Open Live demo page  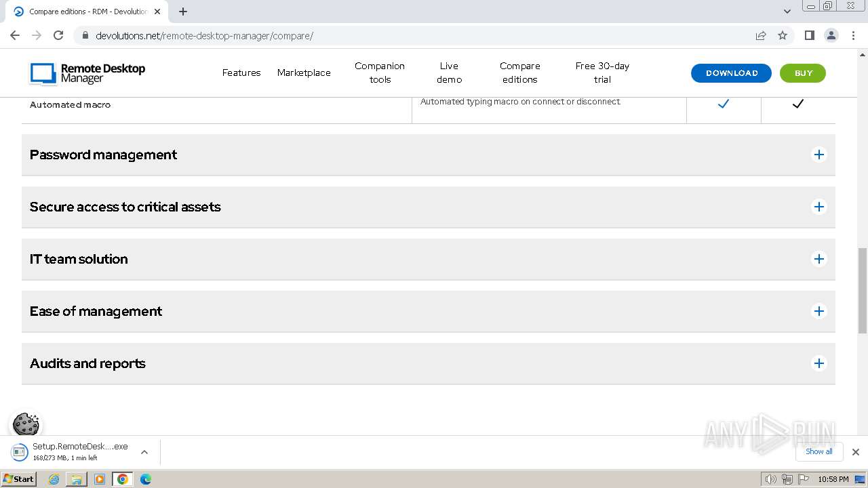[449, 73]
